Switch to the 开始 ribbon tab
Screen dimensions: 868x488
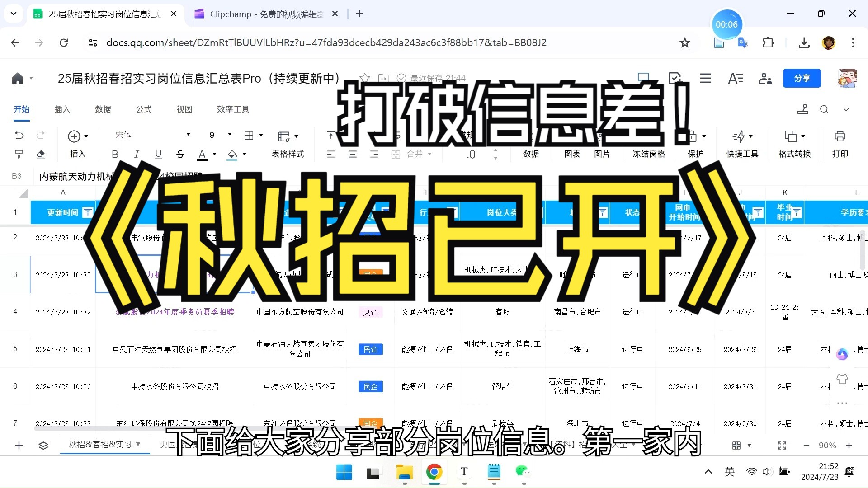(x=22, y=109)
